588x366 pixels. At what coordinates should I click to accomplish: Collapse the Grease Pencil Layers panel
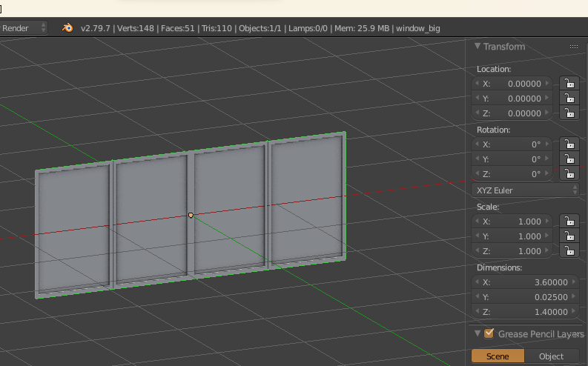pos(478,334)
